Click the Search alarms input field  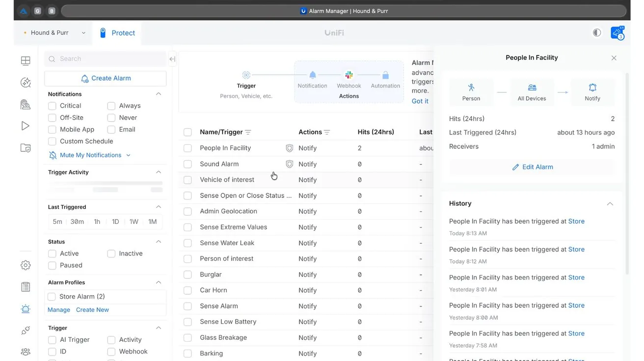pyautogui.click(x=106, y=58)
